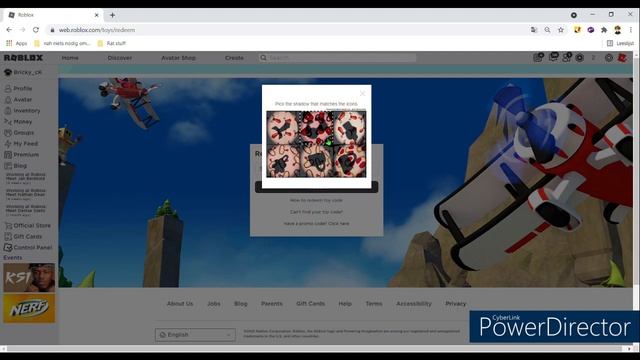The width and height of the screenshot is (640, 360).
Task: Click the translate page icon
Action: tap(534, 30)
